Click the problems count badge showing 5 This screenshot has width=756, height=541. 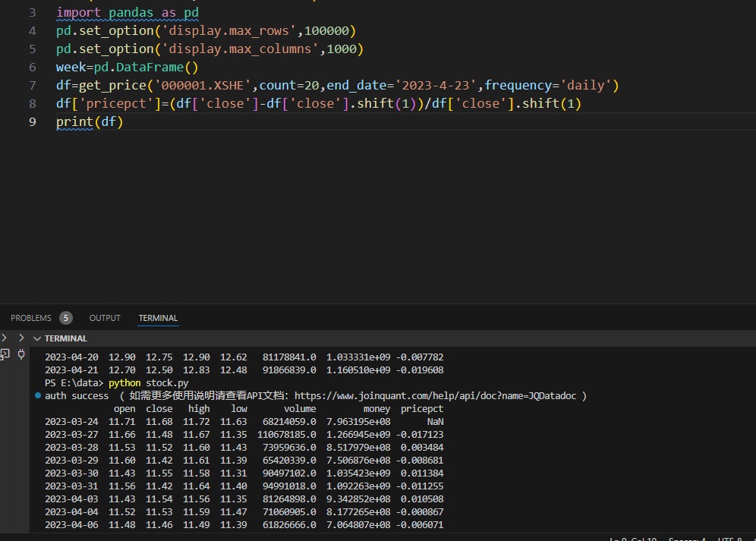(66, 318)
